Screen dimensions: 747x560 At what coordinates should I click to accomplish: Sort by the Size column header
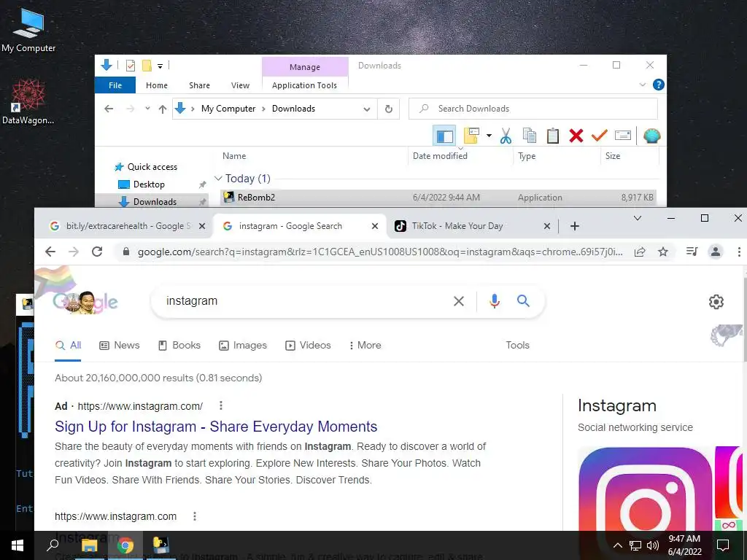613,156
